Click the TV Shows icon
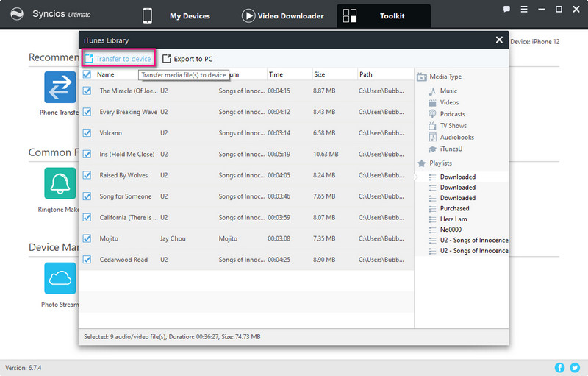588x376 pixels. 432,126
